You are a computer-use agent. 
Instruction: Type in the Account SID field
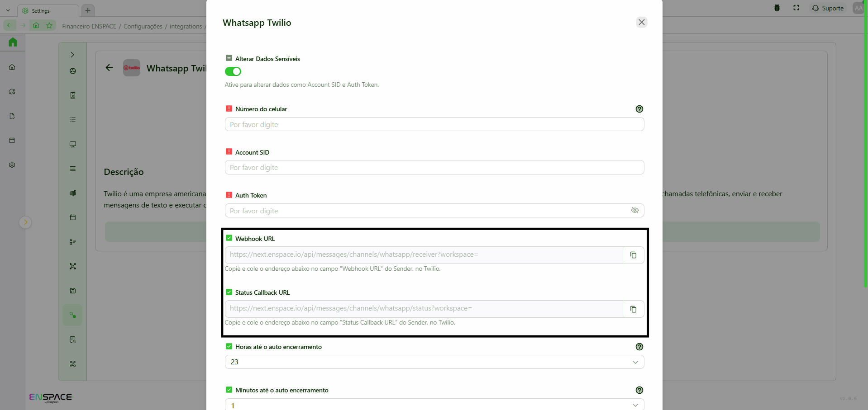pos(434,168)
